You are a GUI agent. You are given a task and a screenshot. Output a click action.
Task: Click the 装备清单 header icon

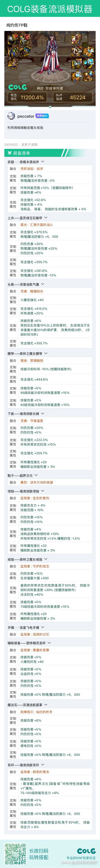point(9,153)
